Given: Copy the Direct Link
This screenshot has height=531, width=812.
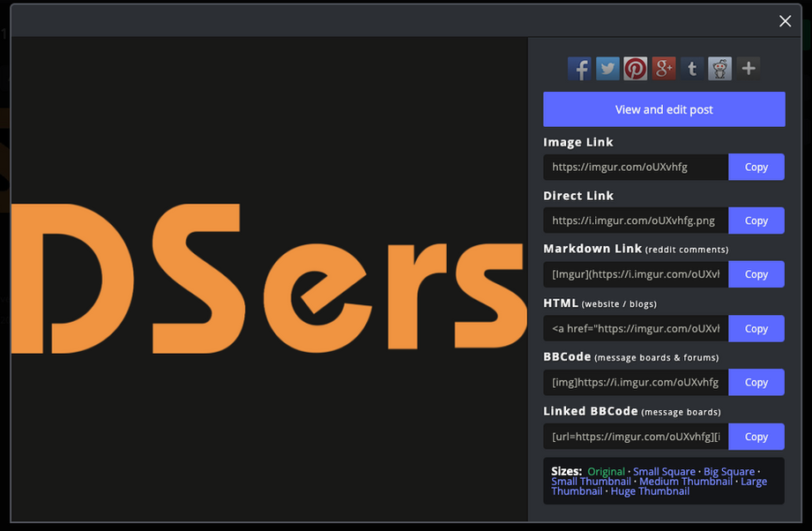Looking at the screenshot, I should click(756, 221).
